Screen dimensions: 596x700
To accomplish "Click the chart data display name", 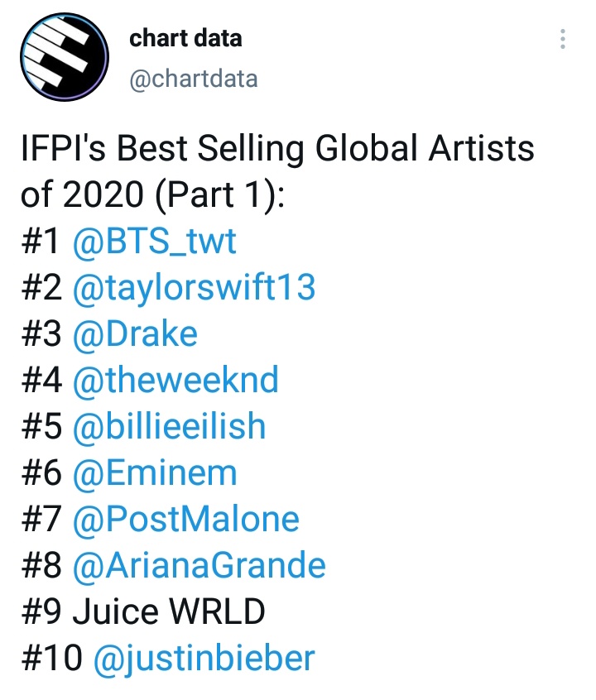I will coord(185,38).
